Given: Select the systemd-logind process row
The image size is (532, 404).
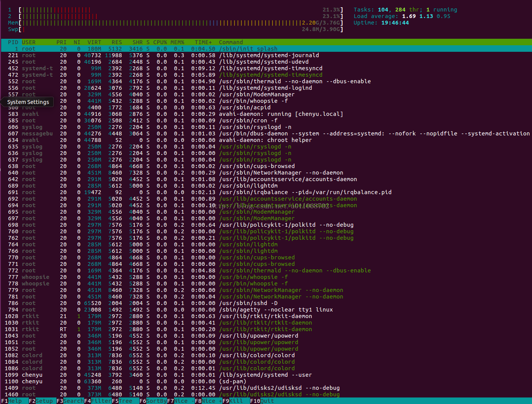Looking at the screenshot, I should click(266, 88).
